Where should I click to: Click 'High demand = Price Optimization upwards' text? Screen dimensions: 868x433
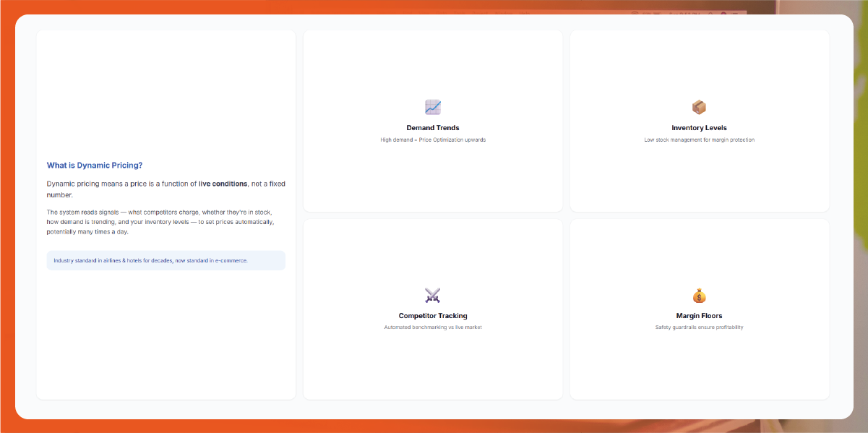433,140
